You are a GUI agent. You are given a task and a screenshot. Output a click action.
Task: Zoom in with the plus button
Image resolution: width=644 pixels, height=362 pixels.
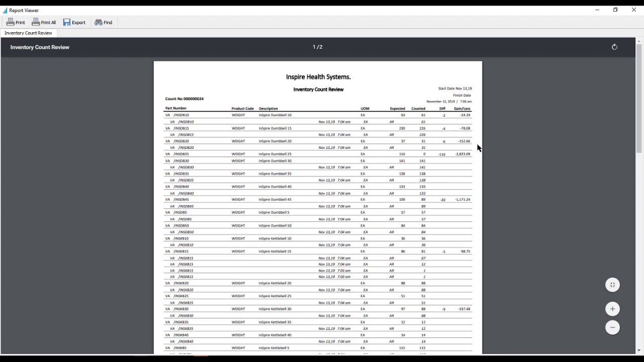(612, 309)
